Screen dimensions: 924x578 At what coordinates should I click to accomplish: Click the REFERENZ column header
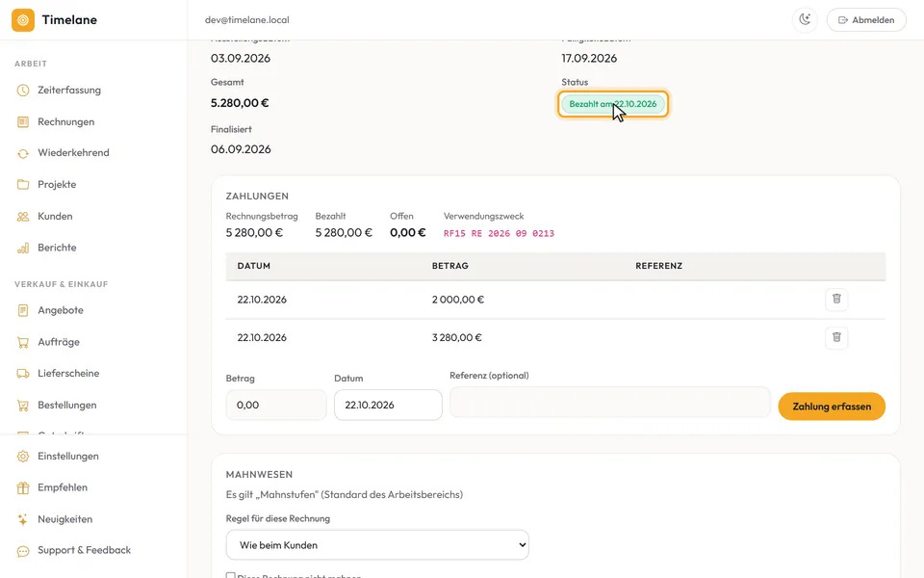click(x=658, y=266)
